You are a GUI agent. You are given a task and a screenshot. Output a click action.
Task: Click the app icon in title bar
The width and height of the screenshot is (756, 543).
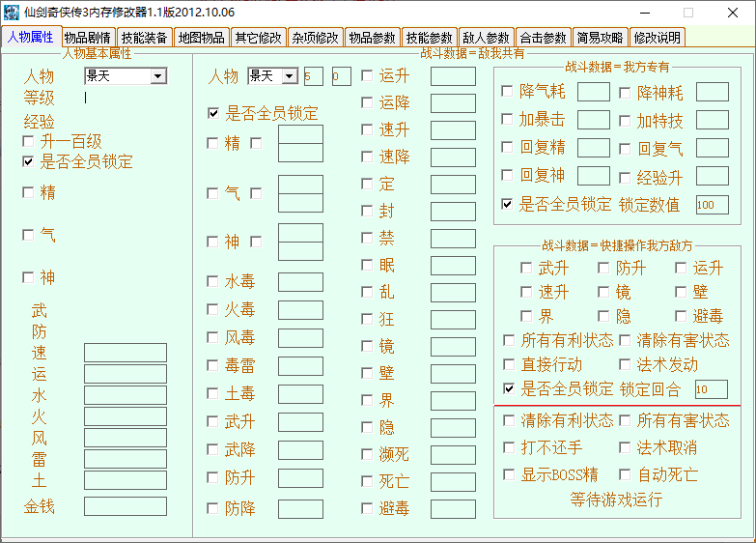(x=11, y=12)
